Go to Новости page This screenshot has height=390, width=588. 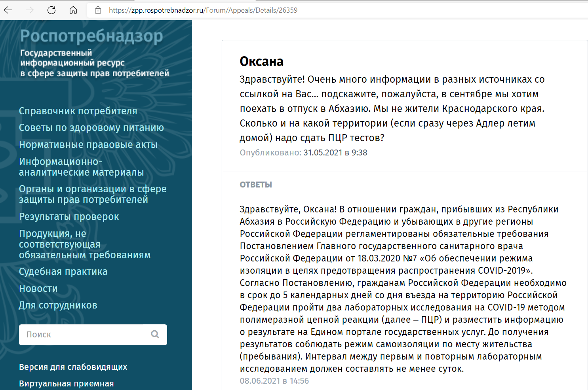pyautogui.click(x=38, y=289)
